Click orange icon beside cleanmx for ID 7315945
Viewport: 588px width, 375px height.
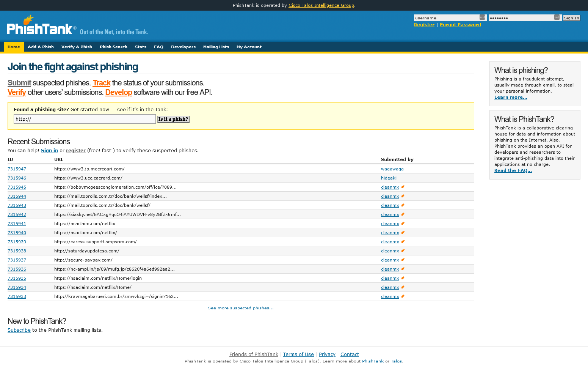click(x=403, y=187)
